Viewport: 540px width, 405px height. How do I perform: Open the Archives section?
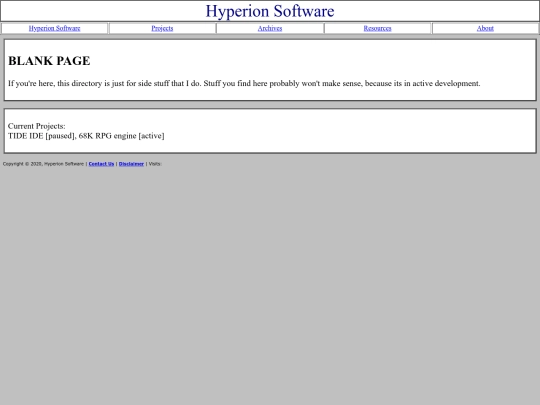click(270, 28)
